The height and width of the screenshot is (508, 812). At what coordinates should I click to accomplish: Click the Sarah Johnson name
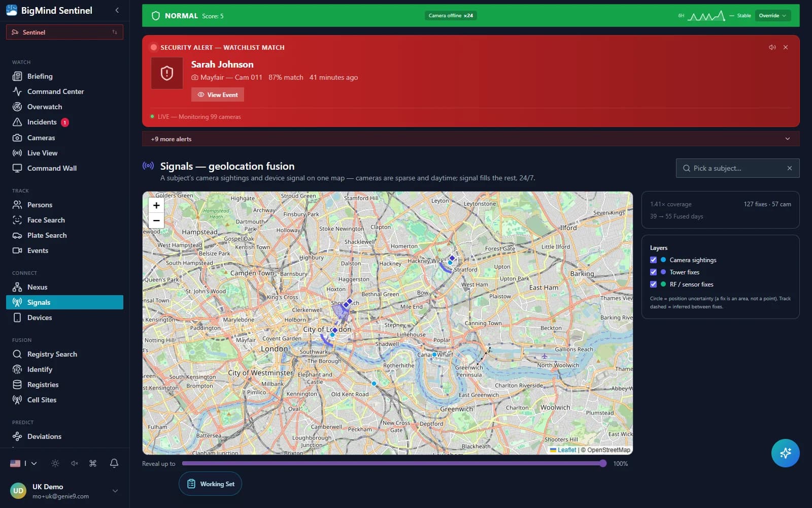pyautogui.click(x=222, y=65)
